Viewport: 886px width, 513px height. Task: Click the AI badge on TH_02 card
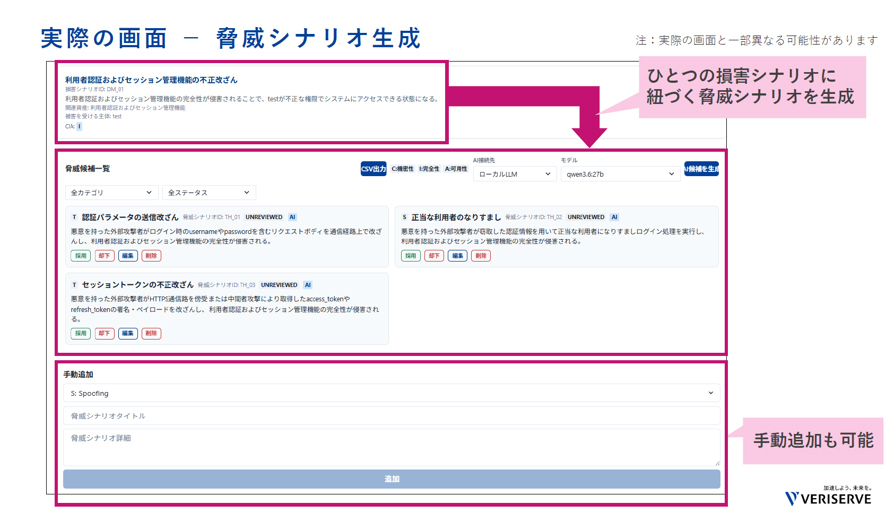[x=614, y=218]
